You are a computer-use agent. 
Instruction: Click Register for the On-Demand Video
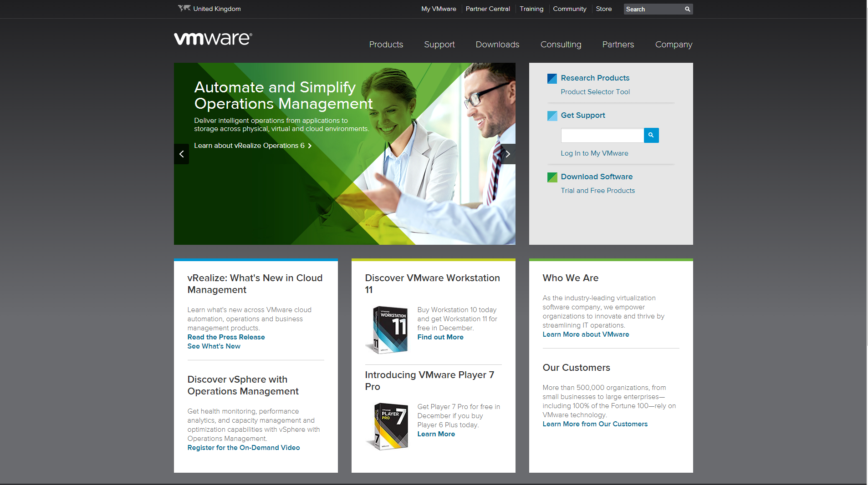(x=244, y=448)
